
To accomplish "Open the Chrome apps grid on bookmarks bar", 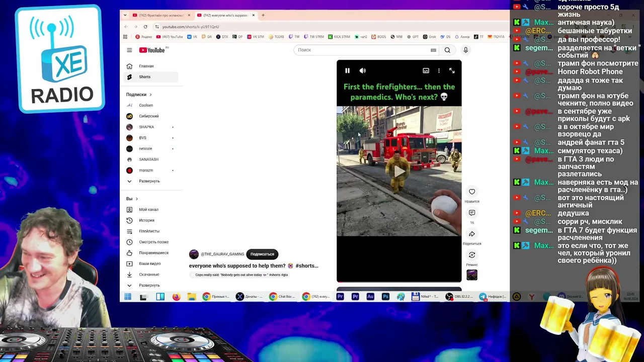I will [x=125, y=37].
